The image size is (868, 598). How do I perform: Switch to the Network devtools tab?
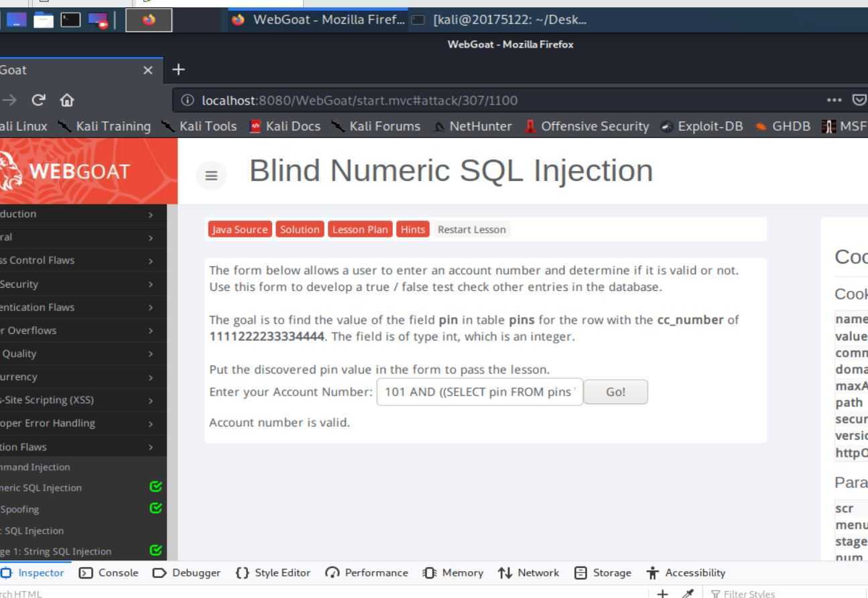coord(528,573)
